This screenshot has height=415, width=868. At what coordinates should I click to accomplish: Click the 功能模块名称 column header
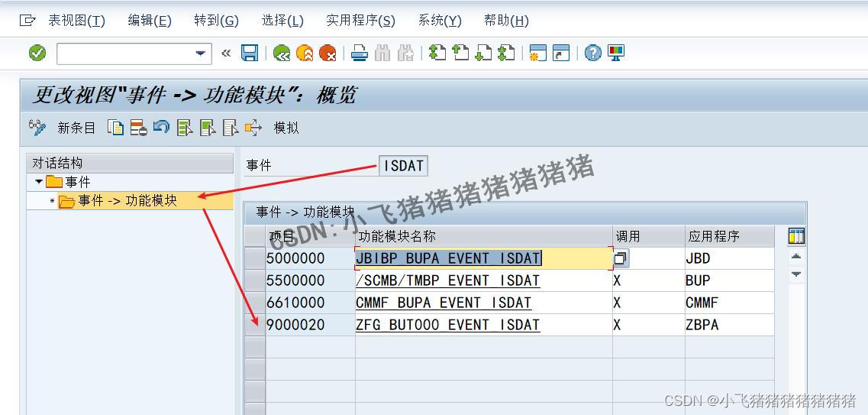tap(483, 237)
